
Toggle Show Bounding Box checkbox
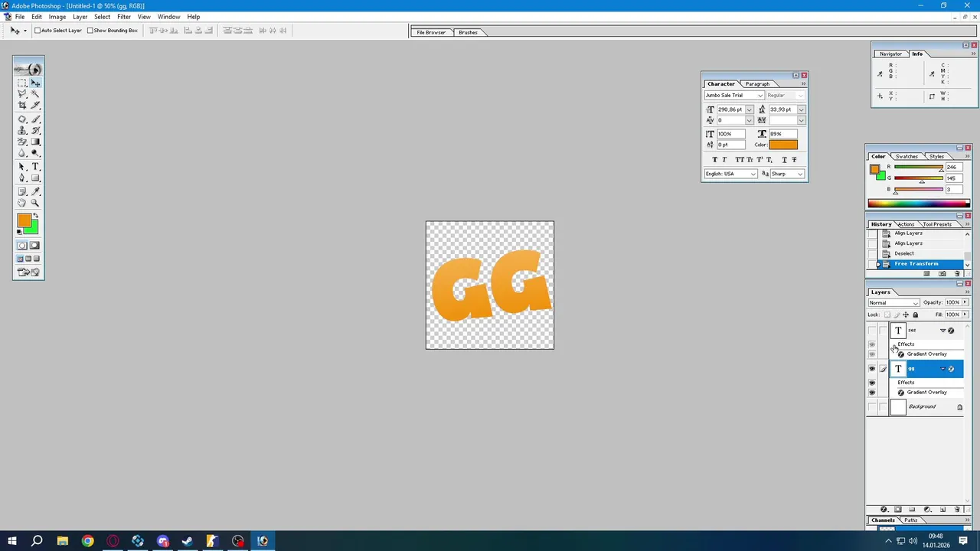click(90, 31)
